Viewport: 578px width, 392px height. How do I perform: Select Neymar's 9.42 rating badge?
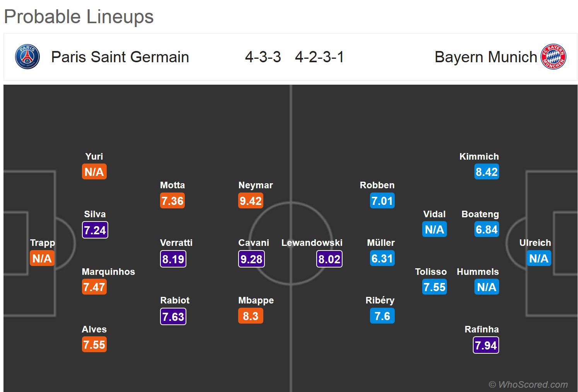251,201
